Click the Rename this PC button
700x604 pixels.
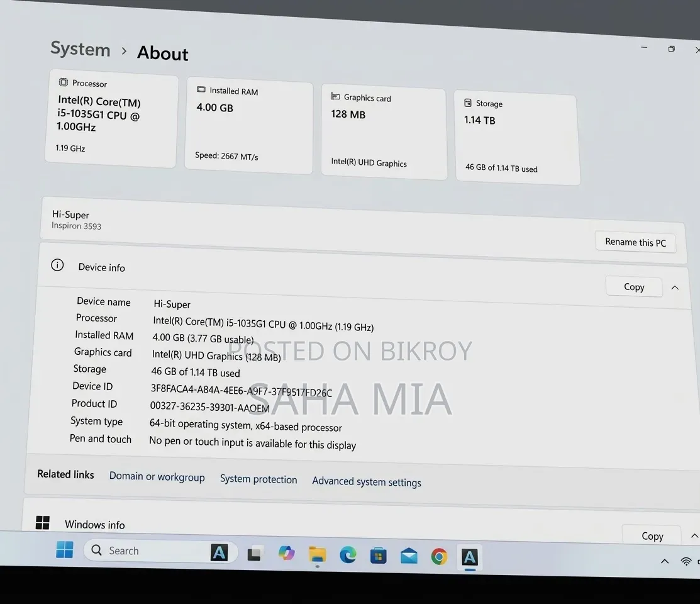tap(635, 243)
